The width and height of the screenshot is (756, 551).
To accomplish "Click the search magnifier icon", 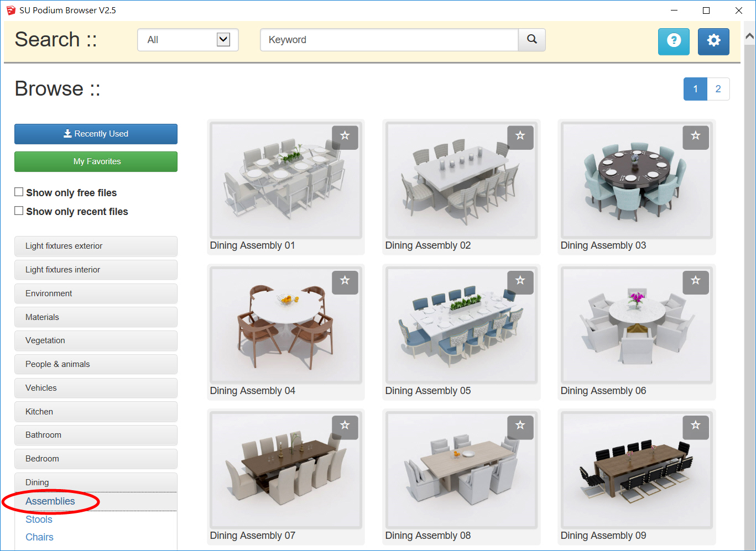I will pyautogui.click(x=532, y=40).
